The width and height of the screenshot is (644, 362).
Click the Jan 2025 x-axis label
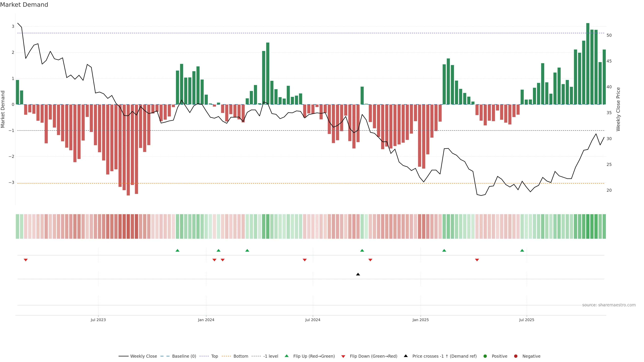coord(420,320)
